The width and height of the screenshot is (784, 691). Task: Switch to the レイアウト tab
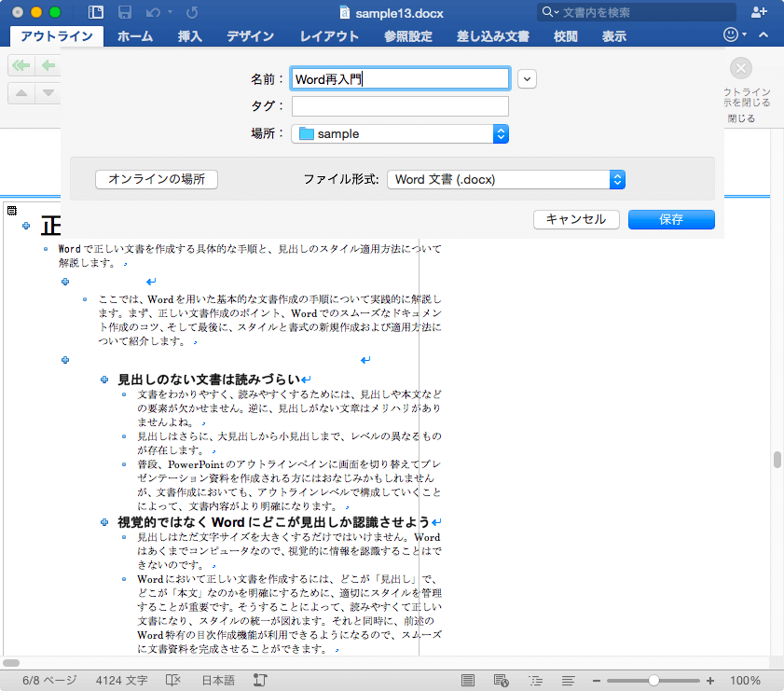(x=329, y=36)
